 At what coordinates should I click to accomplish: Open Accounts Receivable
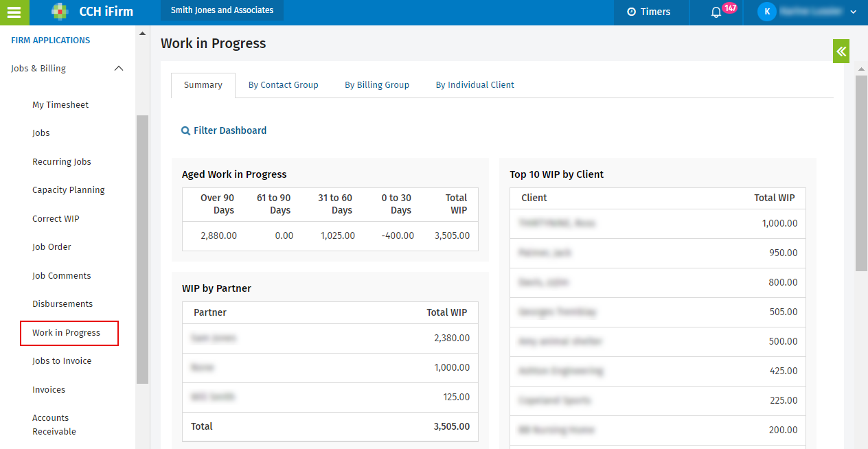(54, 425)
